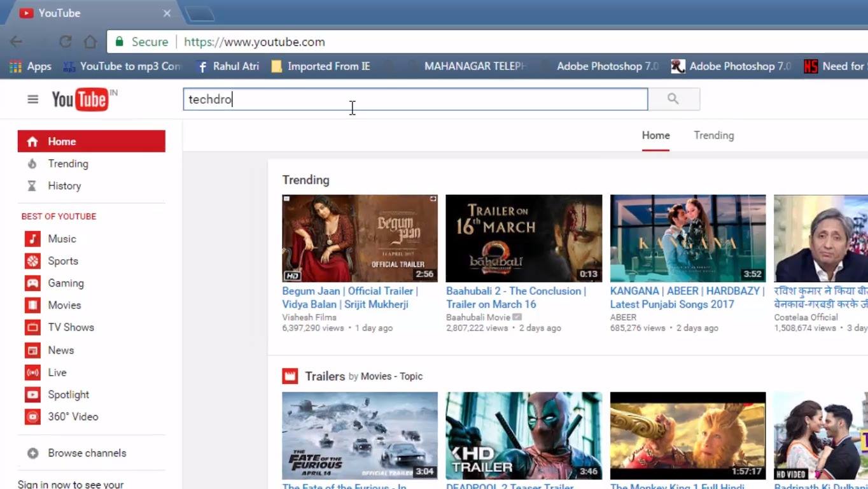Click the Sports icon in sidebar
Image resolution: width=868 pixels, height=489 pixels.
click(x=32, y=261)
